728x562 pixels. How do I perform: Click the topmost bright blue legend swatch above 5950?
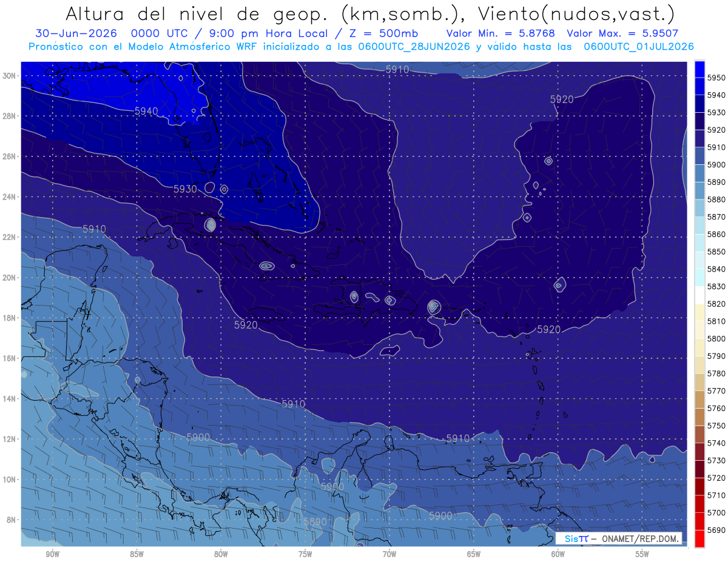click(699, 69)
